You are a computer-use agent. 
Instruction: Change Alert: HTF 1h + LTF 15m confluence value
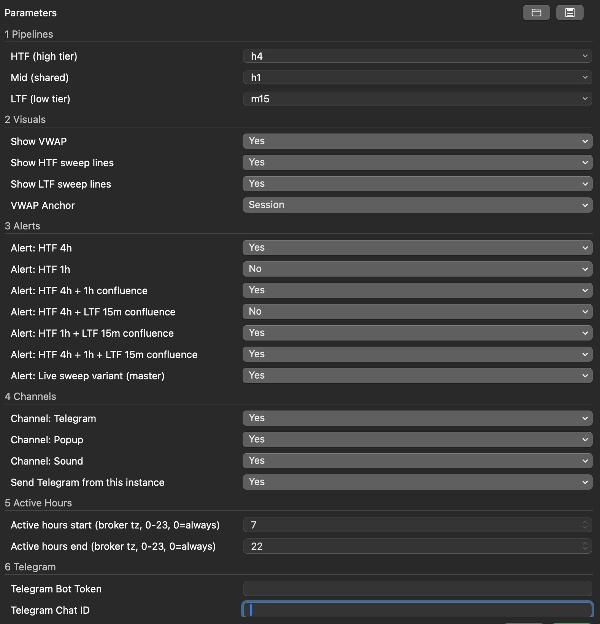[x=418, y=333]
